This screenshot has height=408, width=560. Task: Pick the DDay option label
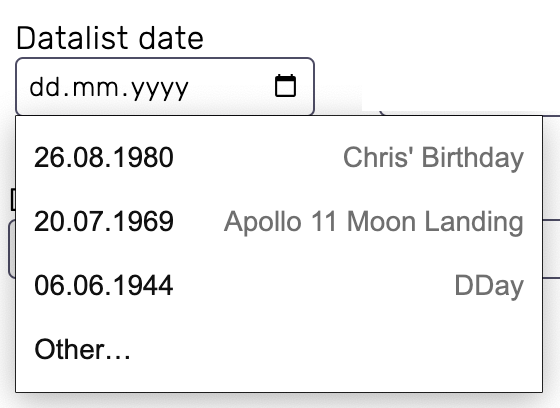point(489,286)
